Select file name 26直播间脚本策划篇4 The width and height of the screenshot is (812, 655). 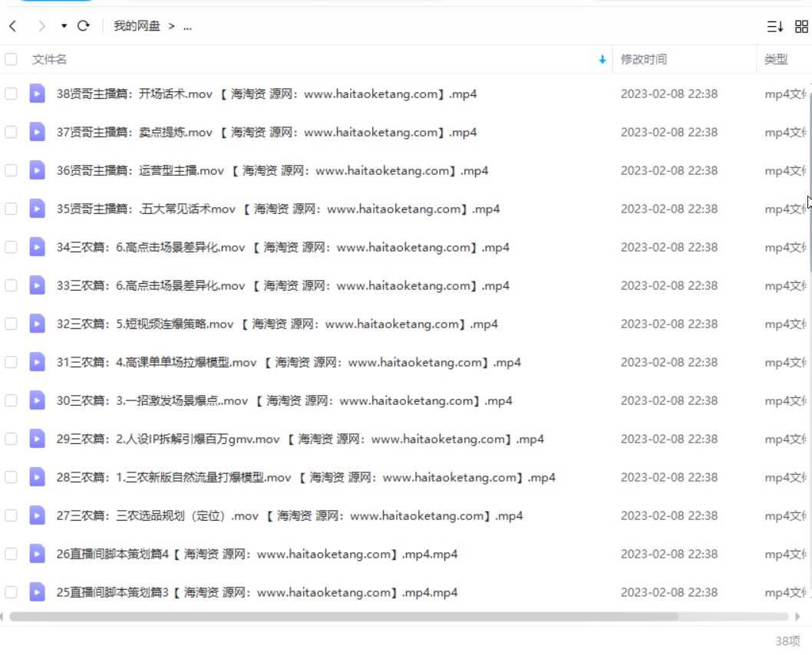coord(257,554)
